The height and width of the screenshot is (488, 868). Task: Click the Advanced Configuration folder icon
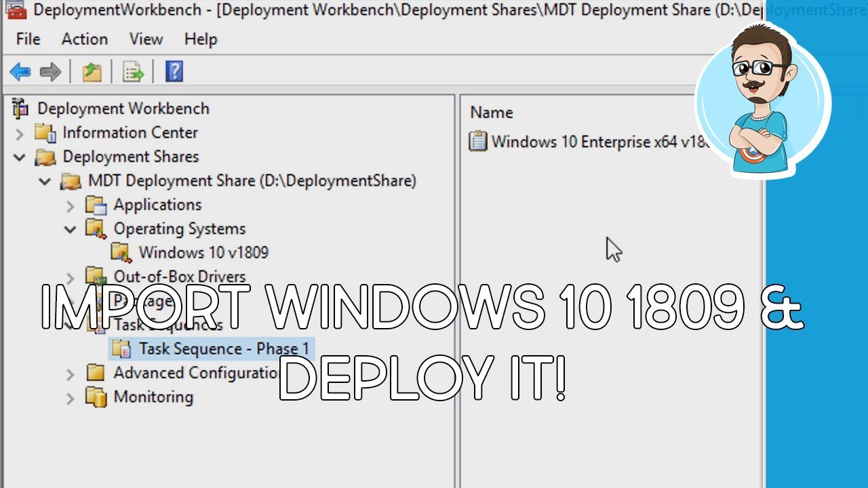tap(96, 373)
